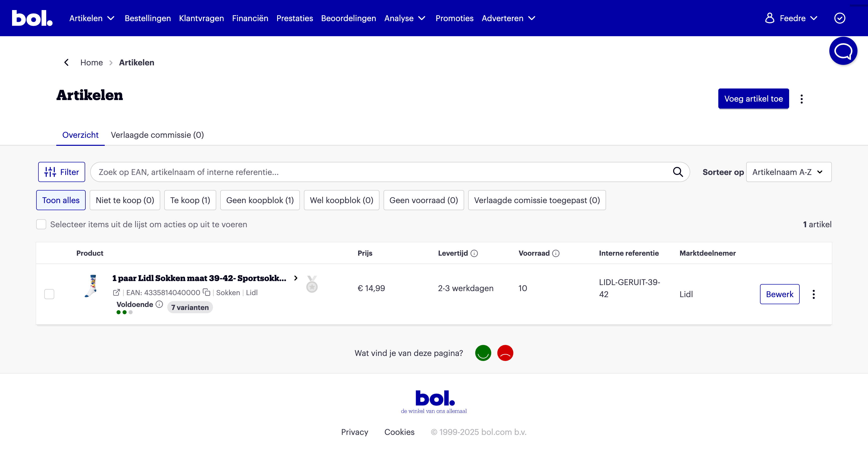
Task: Rate page with red sad face
Action: pos(505,353)
